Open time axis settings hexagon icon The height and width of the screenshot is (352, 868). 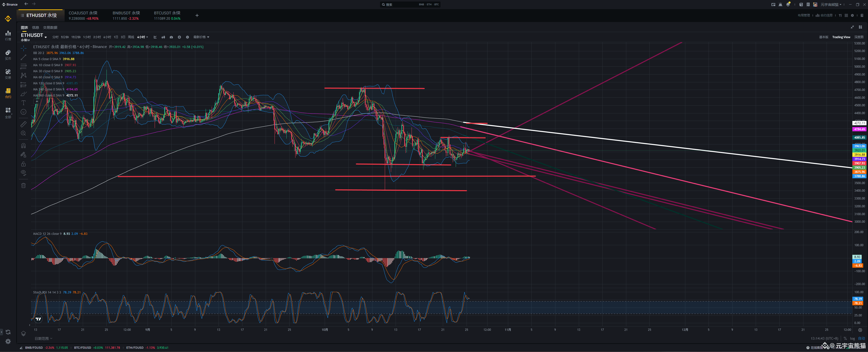tap(860, 330)
